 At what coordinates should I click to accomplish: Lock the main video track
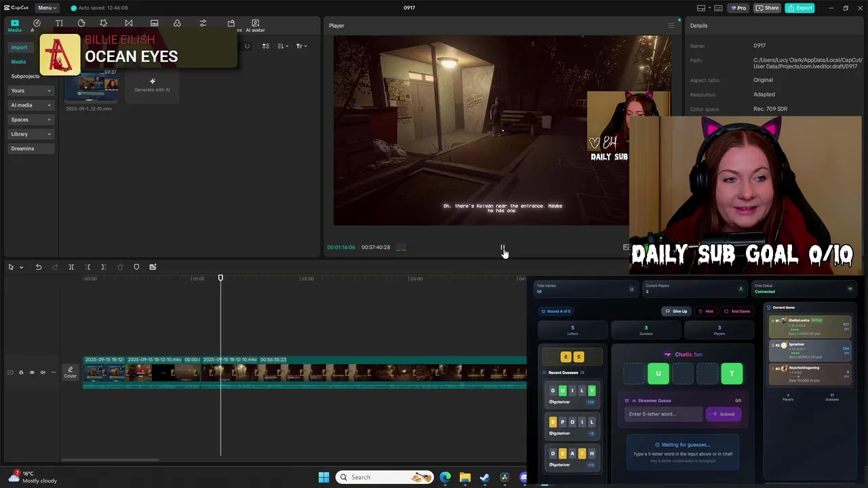[21, 372]
